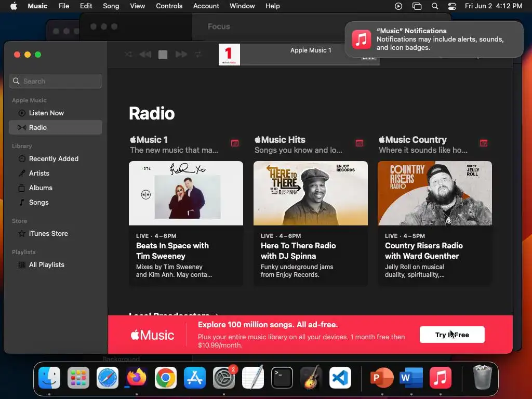Click the Apple Music 1 now-playing artwork
This screenshot has width=532, height=399.
click(229, 54)
